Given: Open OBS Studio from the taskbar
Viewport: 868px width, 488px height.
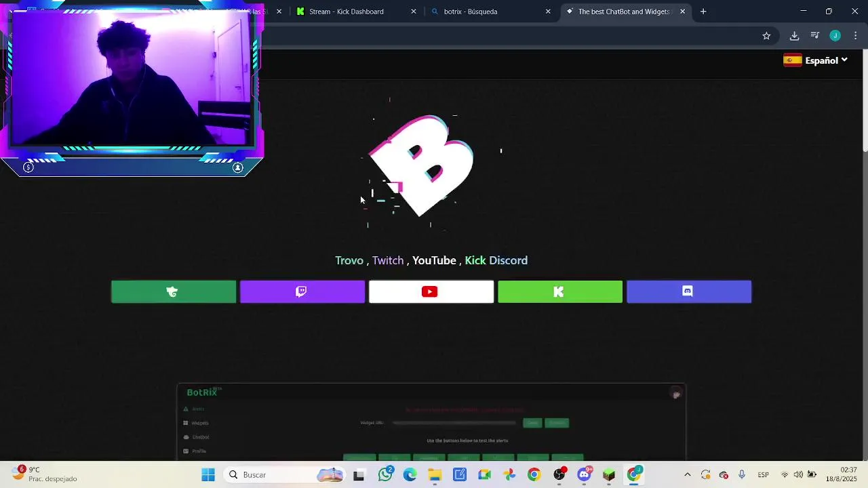Looking at the screenshot, I should coord(559,474).
